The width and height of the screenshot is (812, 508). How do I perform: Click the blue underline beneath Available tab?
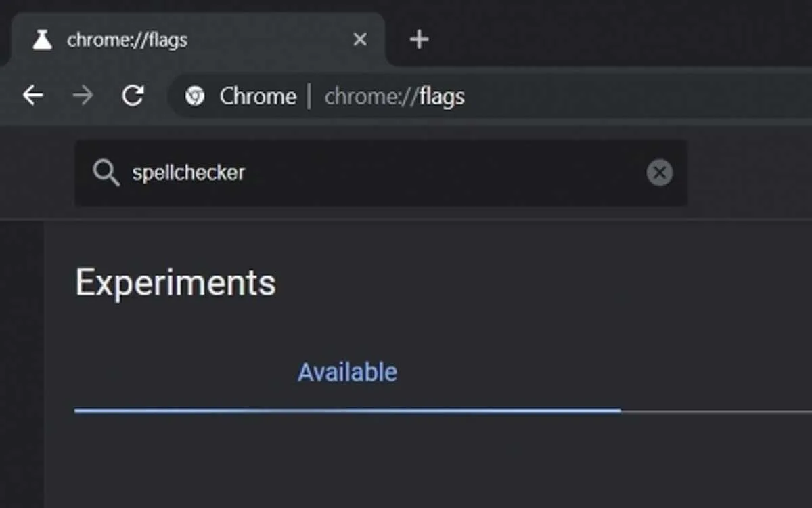pyautogui.click(x=347, y=410)
